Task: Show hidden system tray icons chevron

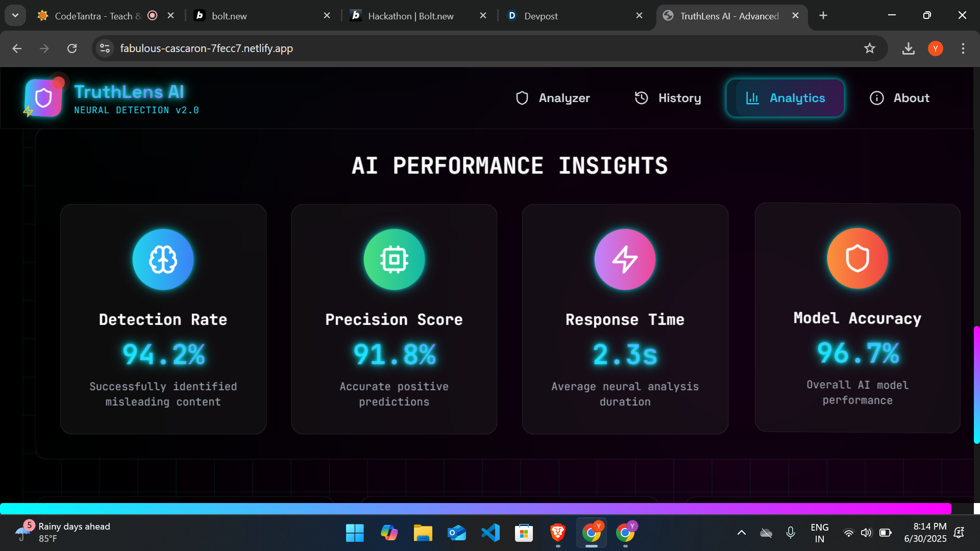Action: pyautogui.click(x=742, y=533)
